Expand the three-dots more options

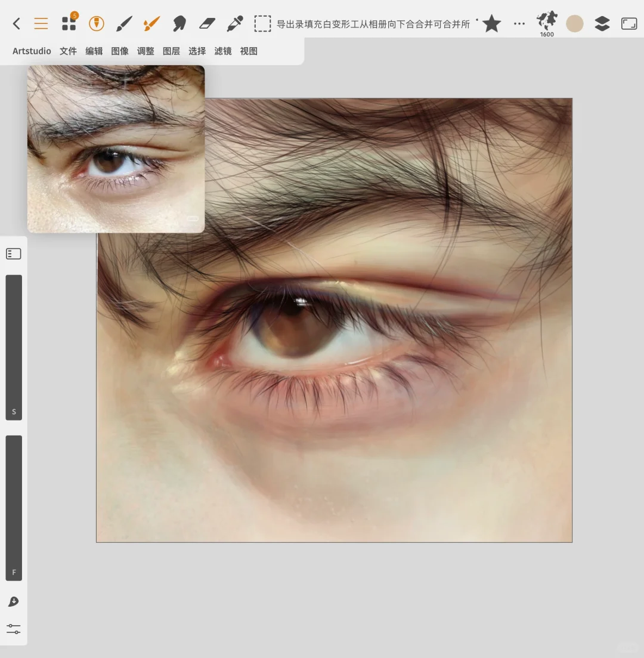tap(519, 24)
